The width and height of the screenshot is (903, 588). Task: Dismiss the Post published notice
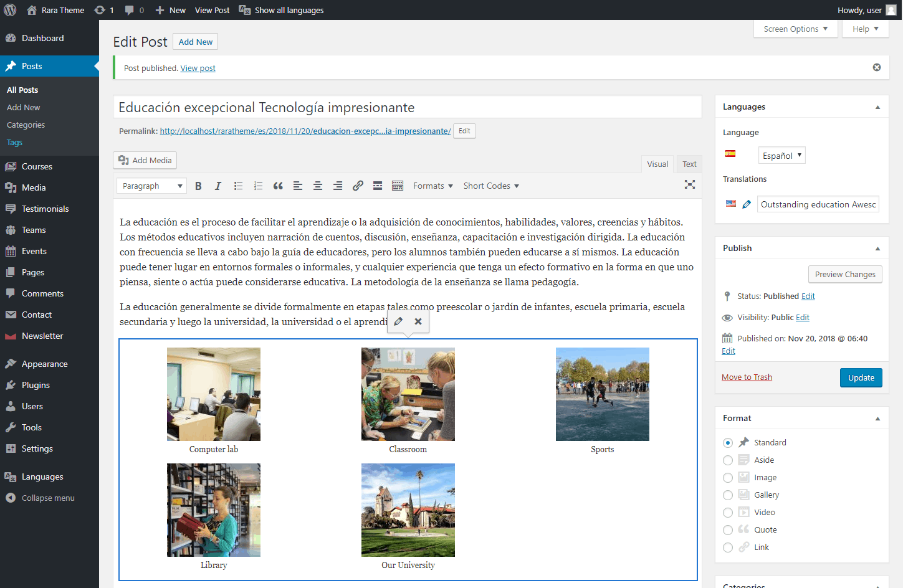click(876, 67)
